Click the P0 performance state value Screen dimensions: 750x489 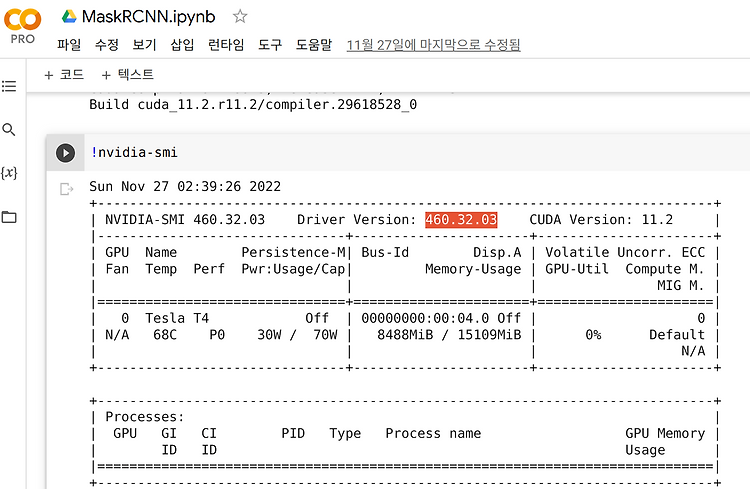tap(217, 334)
